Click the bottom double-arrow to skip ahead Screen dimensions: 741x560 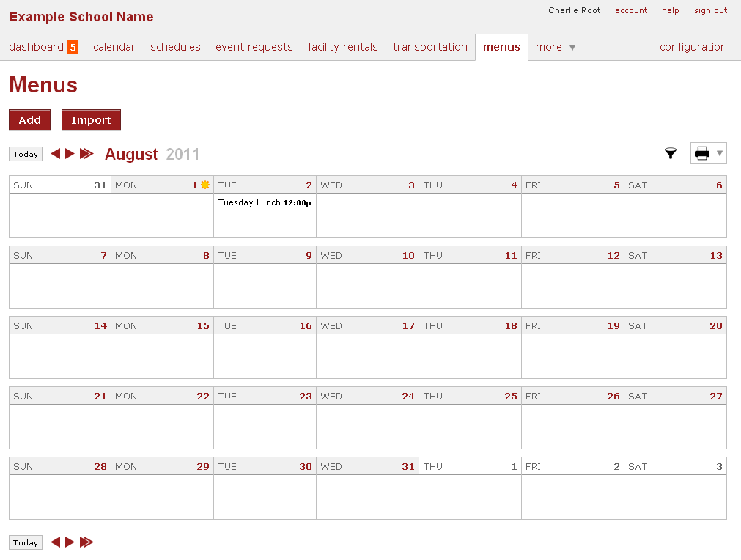pos(86,542)
